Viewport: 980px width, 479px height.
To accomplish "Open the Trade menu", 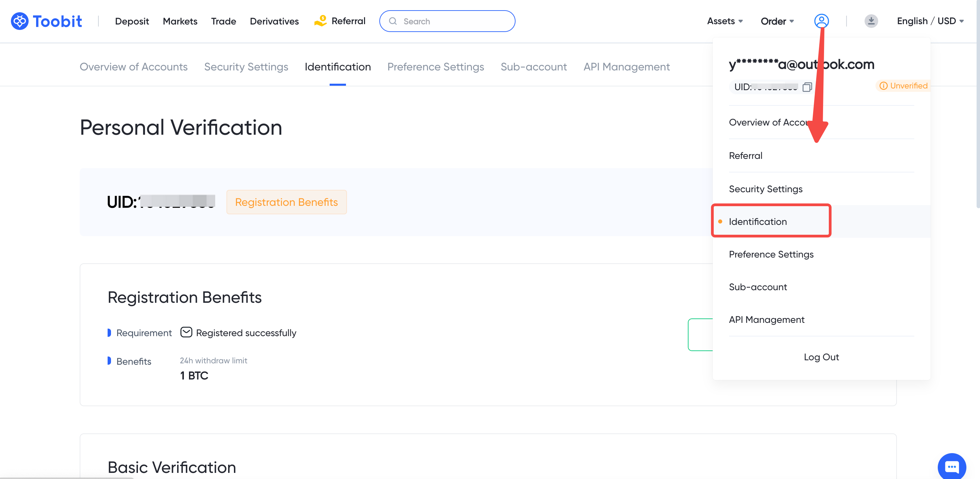I will 224,21.
